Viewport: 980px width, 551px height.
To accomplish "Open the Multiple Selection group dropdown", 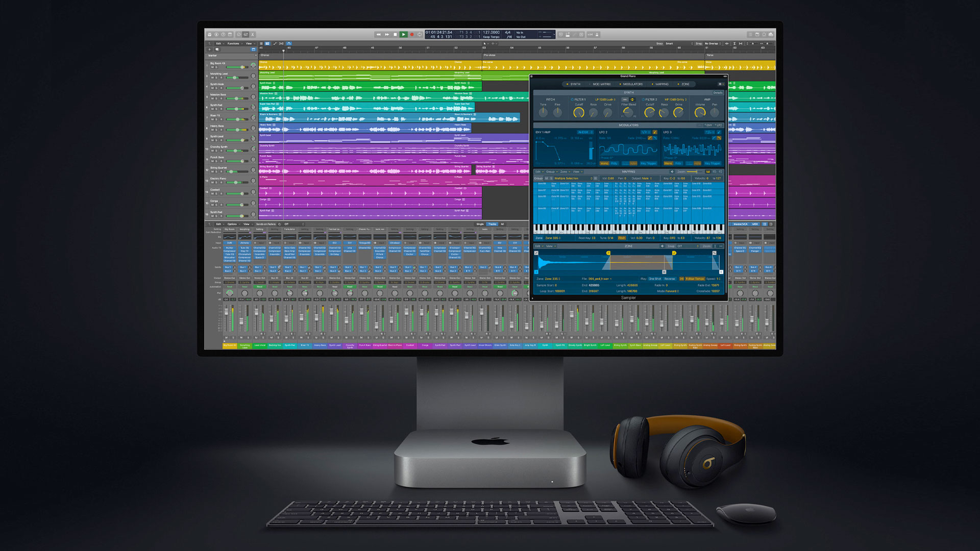I will [573, 179].
